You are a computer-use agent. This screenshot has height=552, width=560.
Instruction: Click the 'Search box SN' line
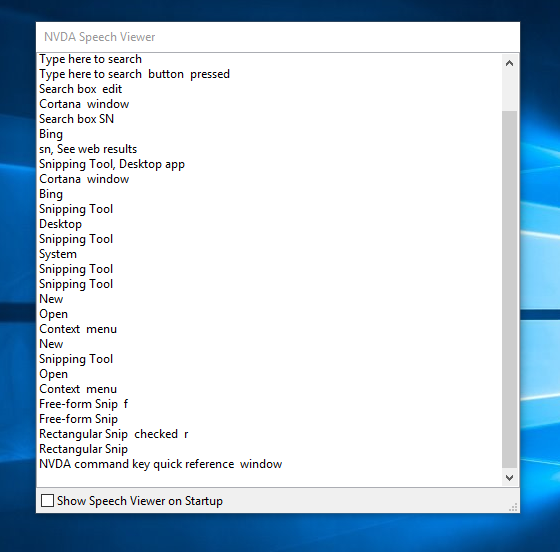76,119
